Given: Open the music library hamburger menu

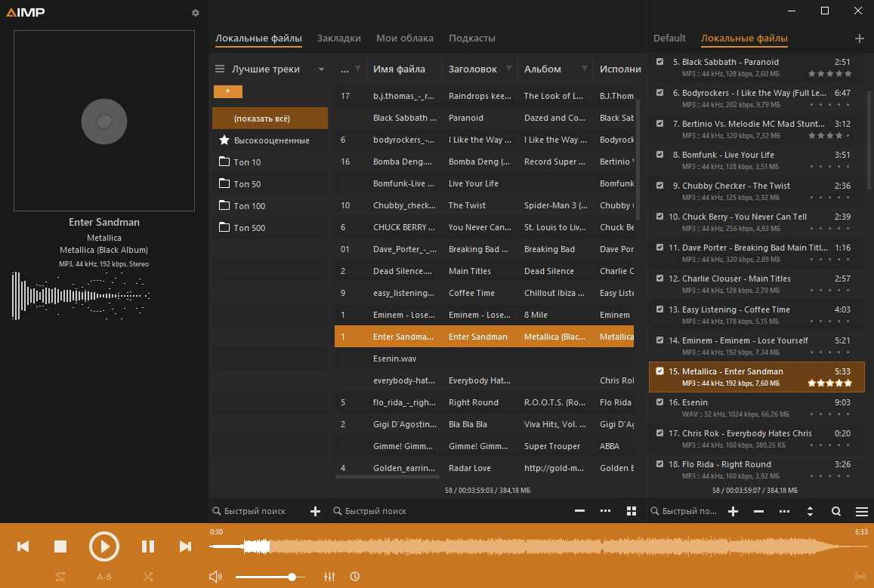Looking at the screenshot, I should point(220,69).
